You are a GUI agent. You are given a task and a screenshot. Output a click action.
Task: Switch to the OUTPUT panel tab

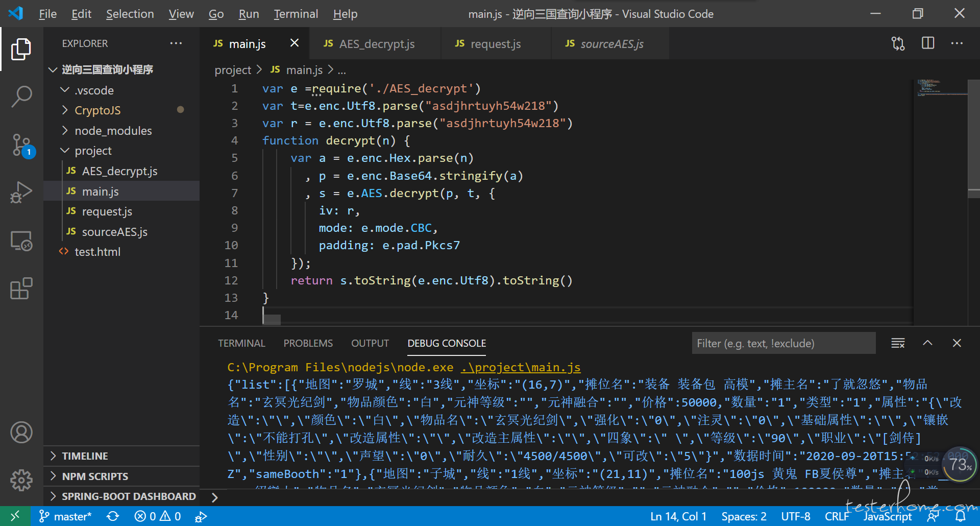pyautogui.click(x=370, y=343)
